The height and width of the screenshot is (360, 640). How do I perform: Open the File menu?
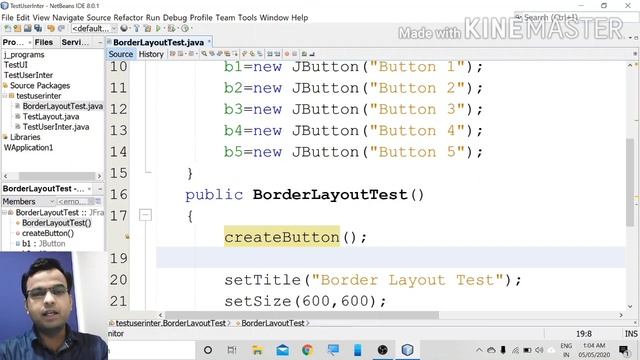(7, 18)
